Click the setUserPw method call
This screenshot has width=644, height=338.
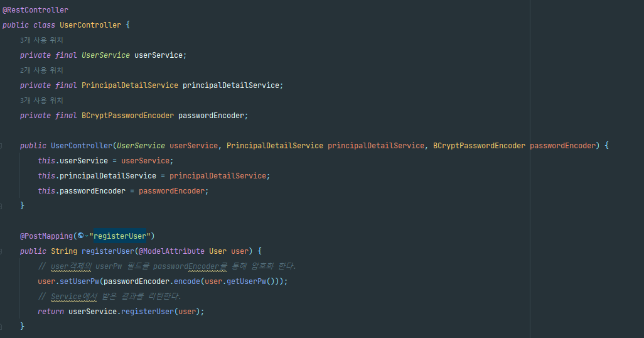(80, 281)
